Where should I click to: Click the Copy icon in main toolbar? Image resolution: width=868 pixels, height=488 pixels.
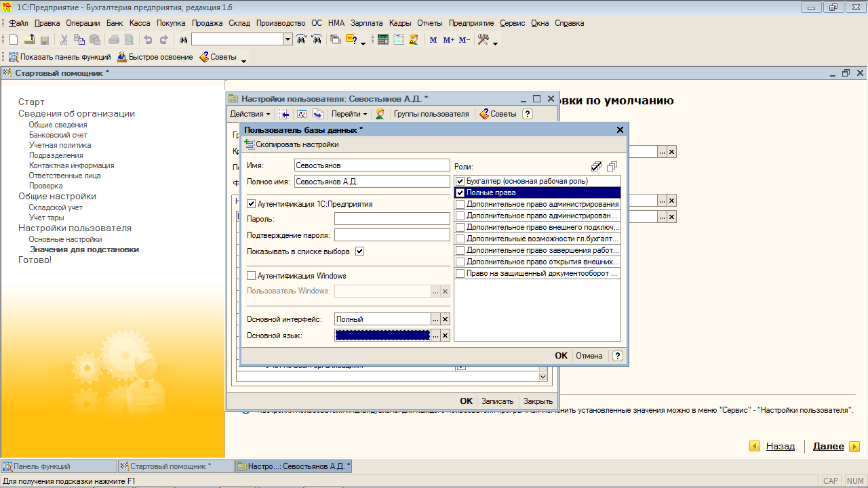click(x=79, y=40)
